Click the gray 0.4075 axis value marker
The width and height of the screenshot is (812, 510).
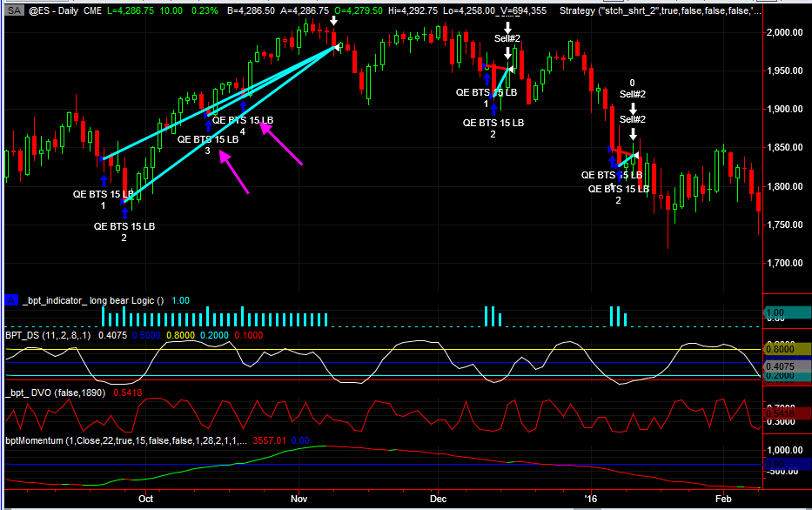click(786, 367)
